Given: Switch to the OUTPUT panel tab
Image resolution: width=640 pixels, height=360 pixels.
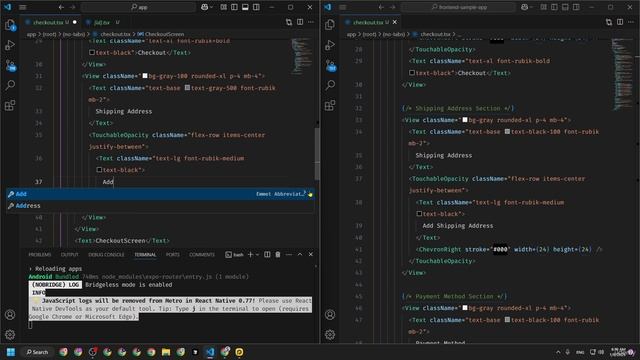Looking at the screenshot, I should [69, 255].
